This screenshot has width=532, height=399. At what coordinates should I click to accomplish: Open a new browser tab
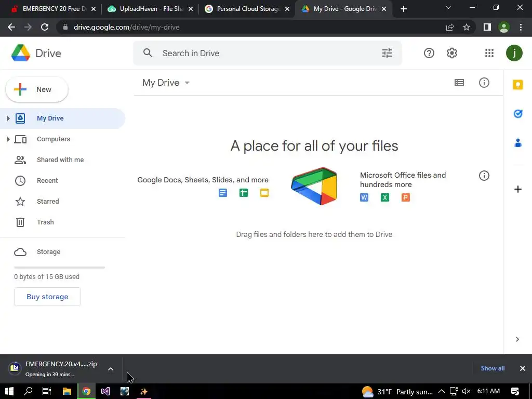tap(403, 9)
